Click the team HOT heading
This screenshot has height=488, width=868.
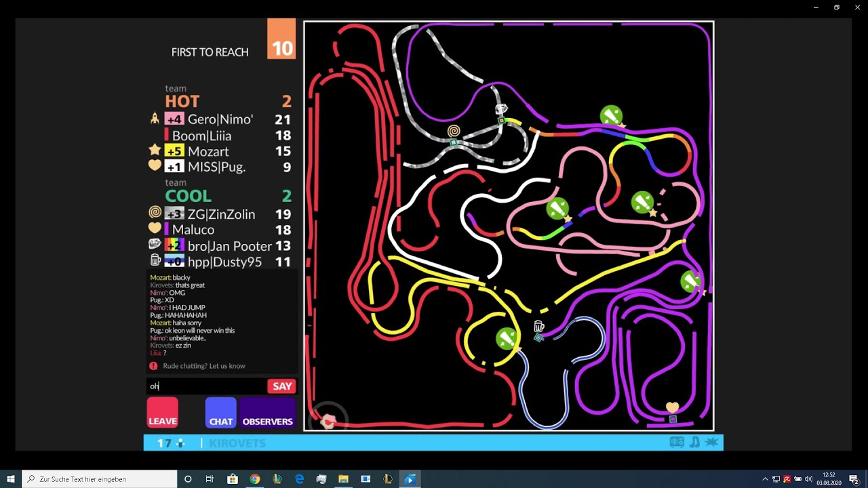pos(182,101)
